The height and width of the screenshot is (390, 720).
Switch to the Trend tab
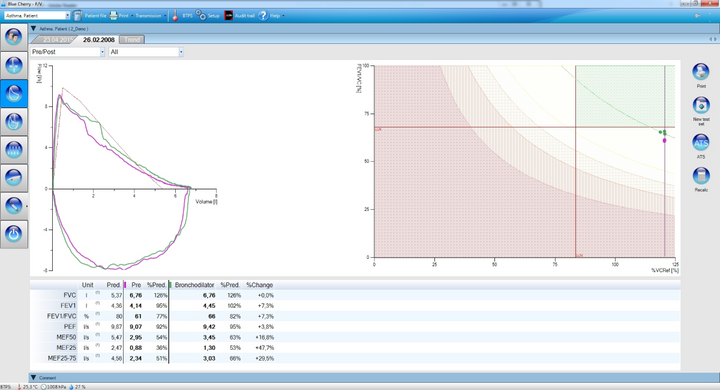(132, 40)
